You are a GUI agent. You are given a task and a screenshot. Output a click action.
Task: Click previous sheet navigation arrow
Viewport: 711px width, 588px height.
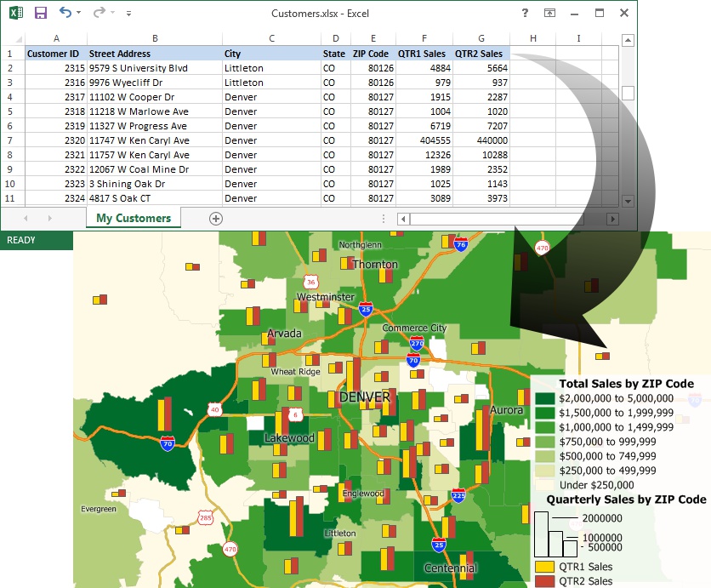(26, 219)
